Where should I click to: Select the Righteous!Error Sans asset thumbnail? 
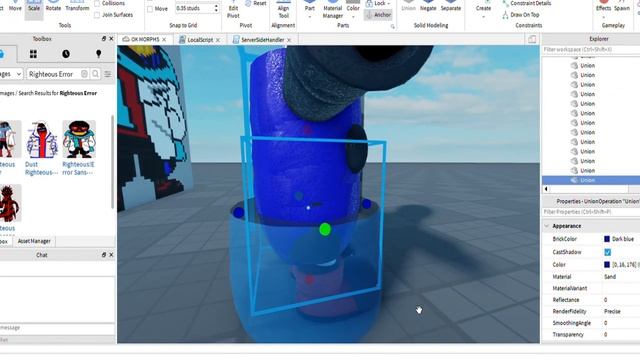click(79, 139)
